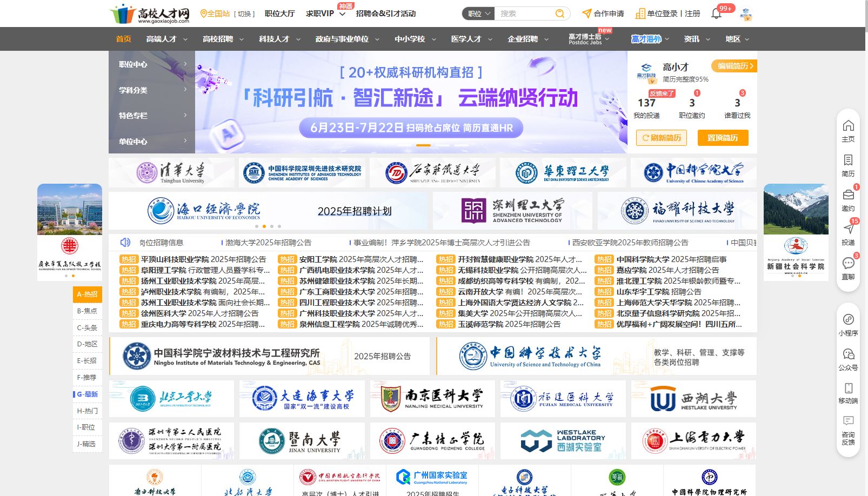The width and height of the screenshot is (868, 496).
Task: Open 学科分类 side menu
Action: pyautogui.click(x=152, y=90)
